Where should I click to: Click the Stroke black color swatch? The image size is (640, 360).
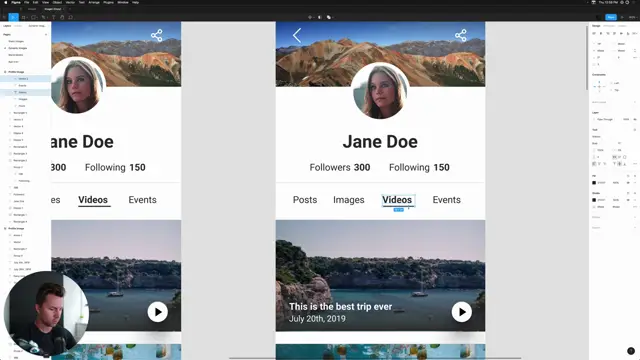click(x=594, y=200)
